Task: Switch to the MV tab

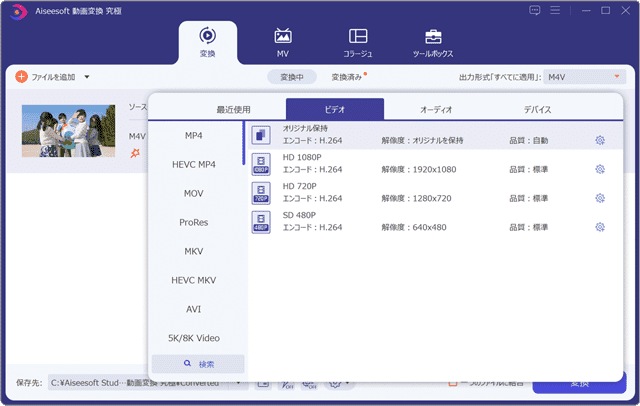Action: tap(282, 42)
